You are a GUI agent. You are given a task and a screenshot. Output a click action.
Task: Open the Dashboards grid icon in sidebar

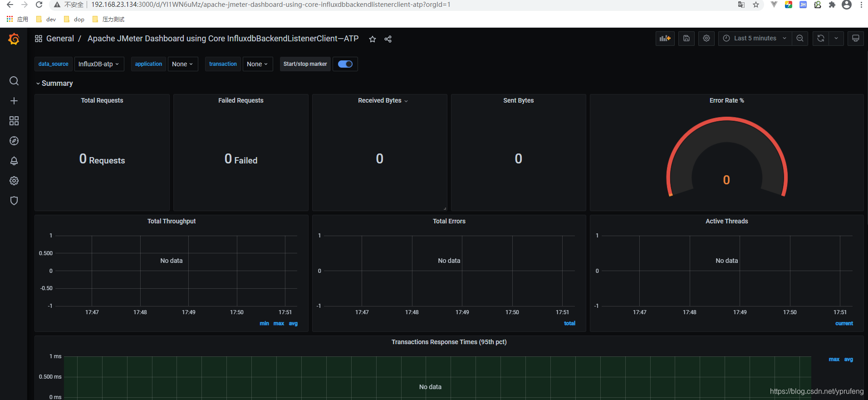[x=14, y=121]
